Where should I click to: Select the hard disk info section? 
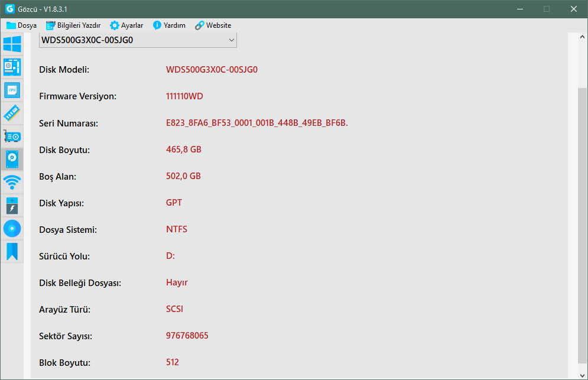coord(12,160)
